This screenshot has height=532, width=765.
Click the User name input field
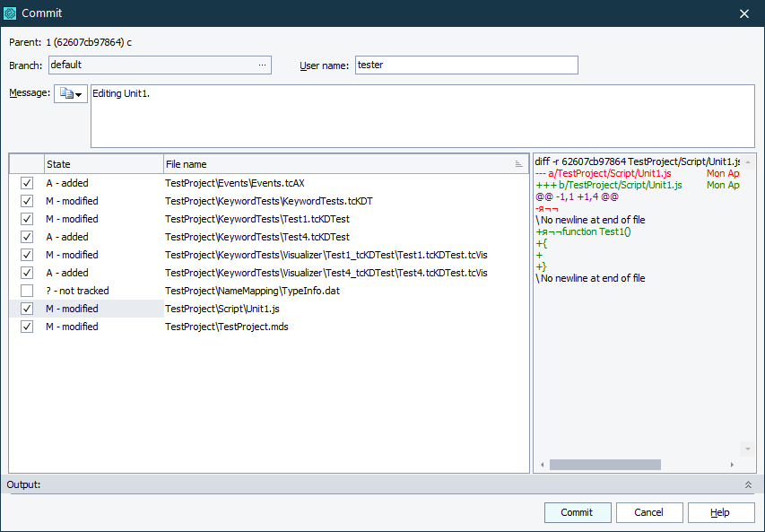click(x=466, y=65)
